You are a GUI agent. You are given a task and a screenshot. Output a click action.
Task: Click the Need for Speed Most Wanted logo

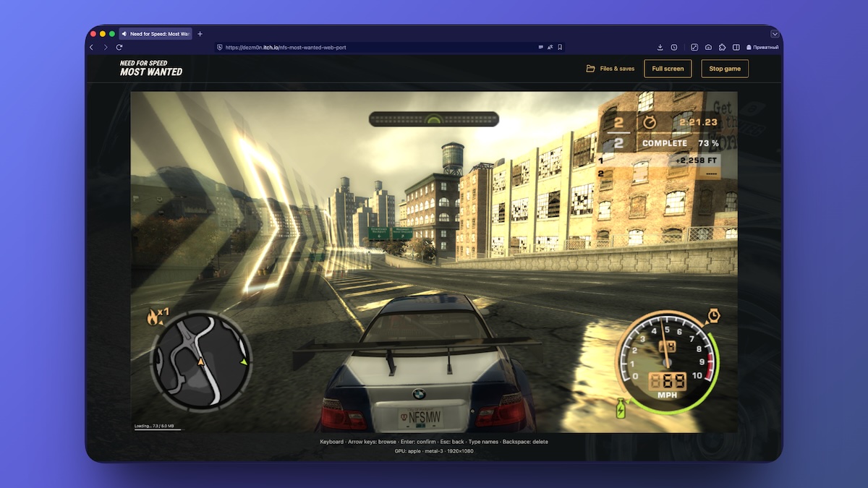point(151,68)
